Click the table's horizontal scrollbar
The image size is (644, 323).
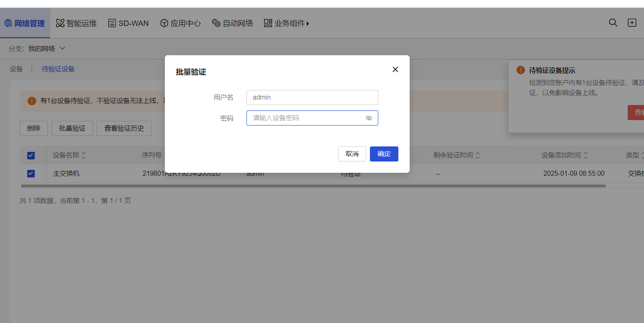313,186
